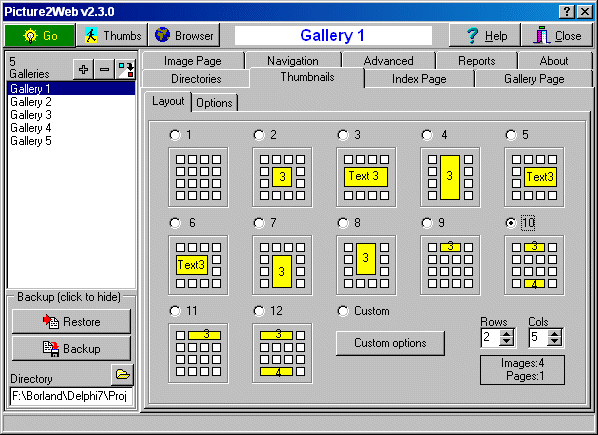
Task: Increase Cols value with up arrow
Action: [554, 334]
